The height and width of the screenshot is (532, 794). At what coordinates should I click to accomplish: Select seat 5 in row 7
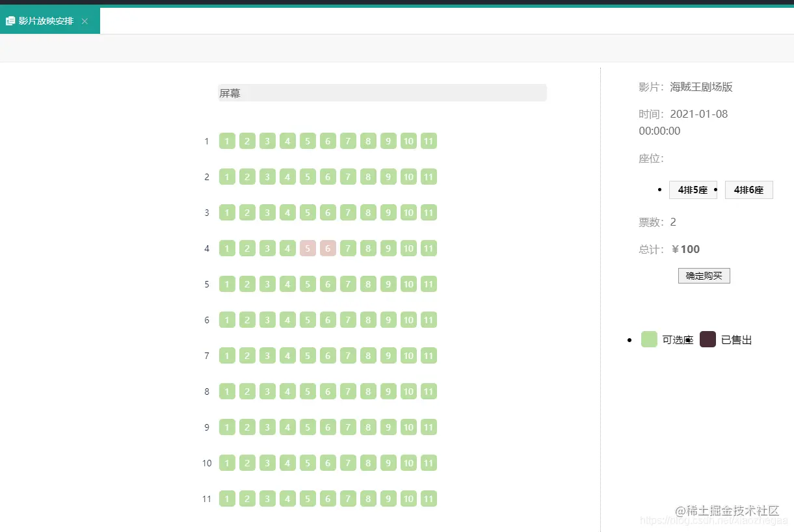coord(308,356)
